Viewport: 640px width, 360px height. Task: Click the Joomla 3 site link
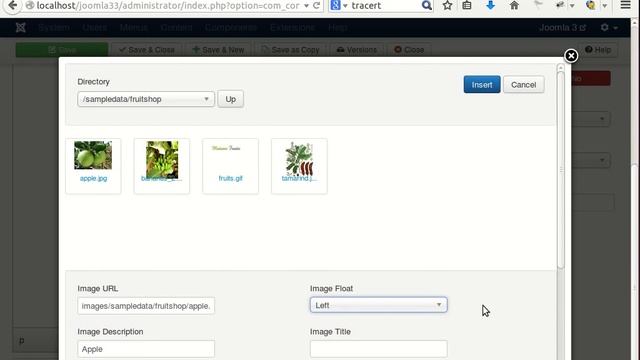pos(562,27)
